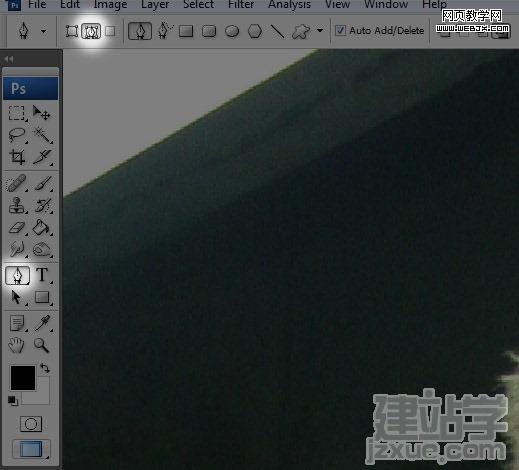Swap foreground and background colors

(x=45, y=368)
